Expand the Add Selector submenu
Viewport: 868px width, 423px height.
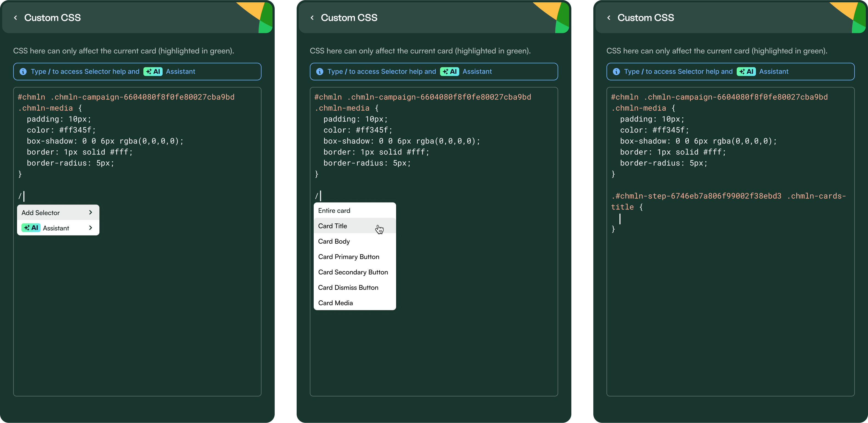tap(58, 213)
